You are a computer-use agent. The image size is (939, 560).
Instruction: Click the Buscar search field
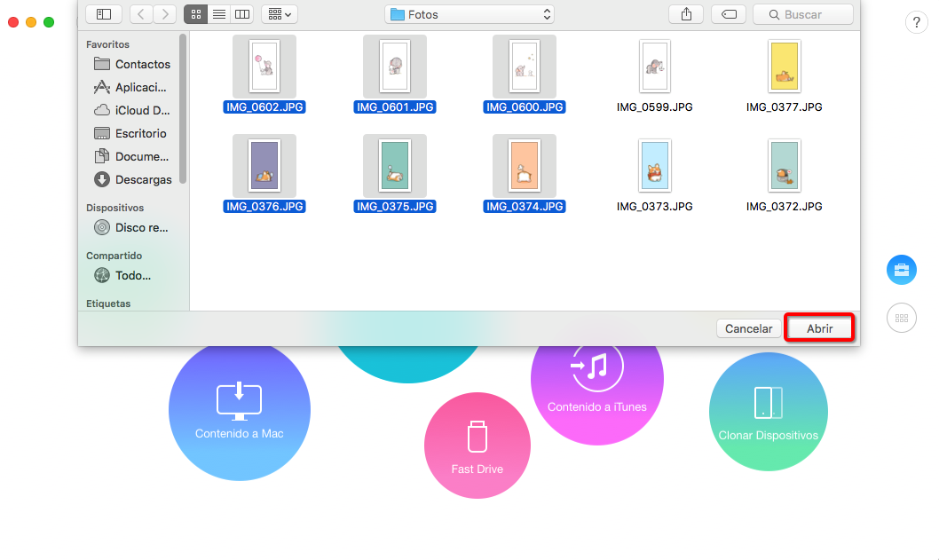pos(802,14)
